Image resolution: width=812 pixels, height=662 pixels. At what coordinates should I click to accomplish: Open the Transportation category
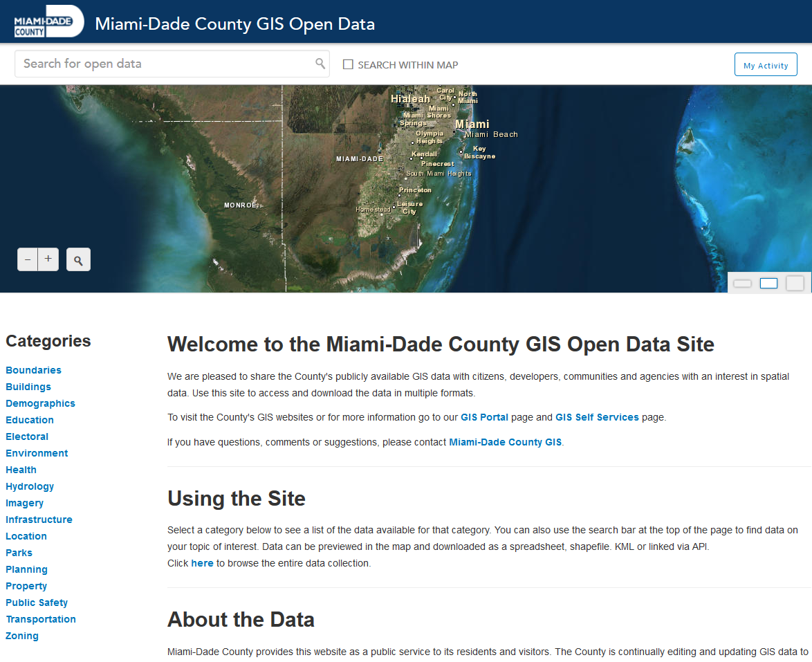point(40,619)
